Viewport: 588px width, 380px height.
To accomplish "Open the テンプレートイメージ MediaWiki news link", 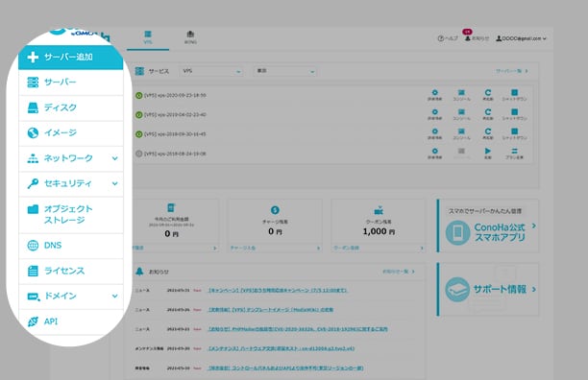I will [271, 310].
